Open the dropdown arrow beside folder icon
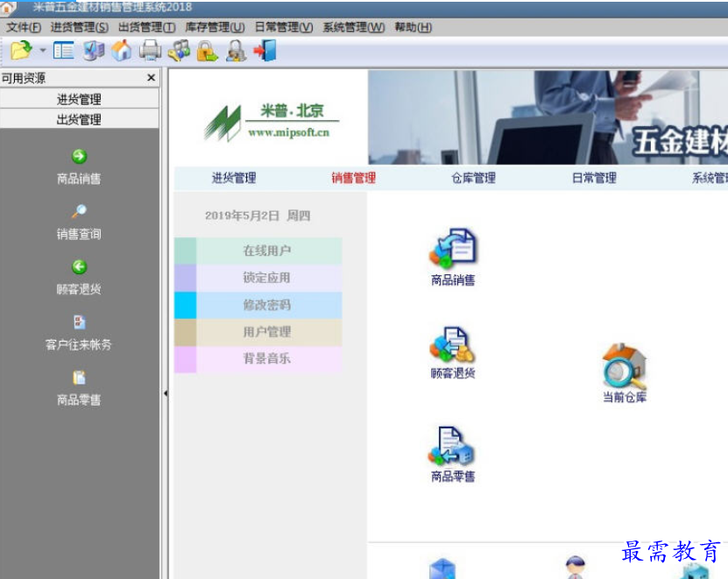Viewport: 728px width, 579px height. click(43, 50)
